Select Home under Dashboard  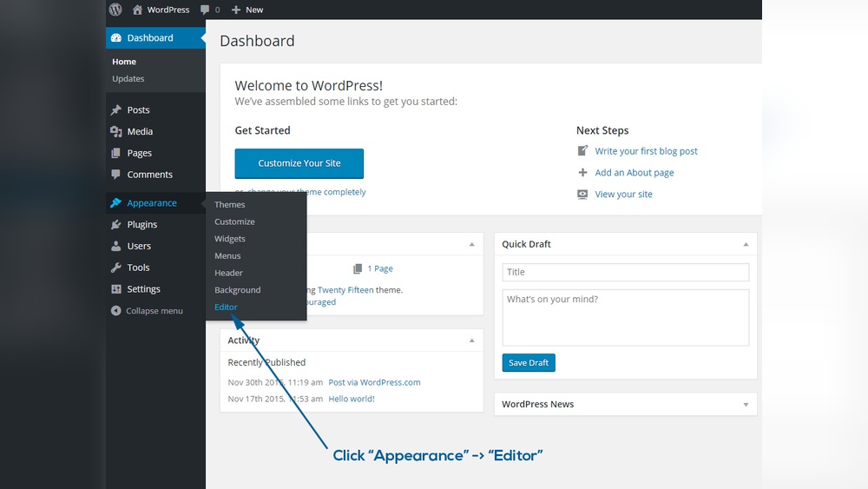pyautogui.click(x=124, y=62)
